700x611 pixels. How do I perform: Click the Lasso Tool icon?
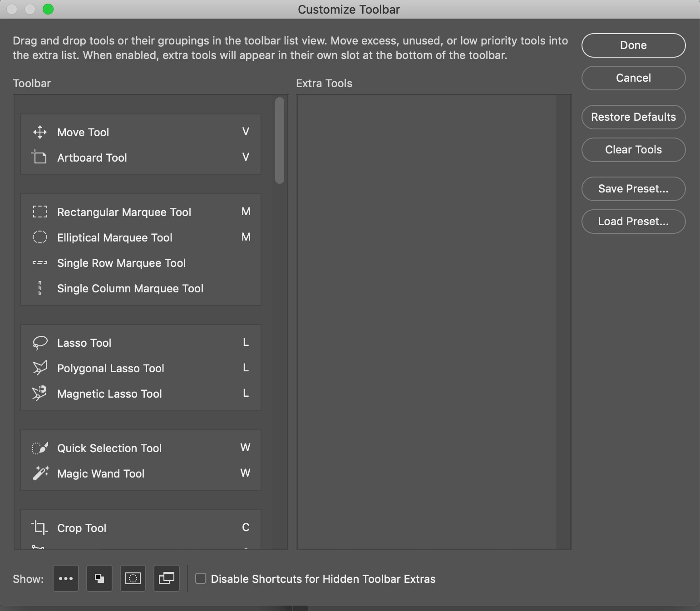[x=40, y=343]
